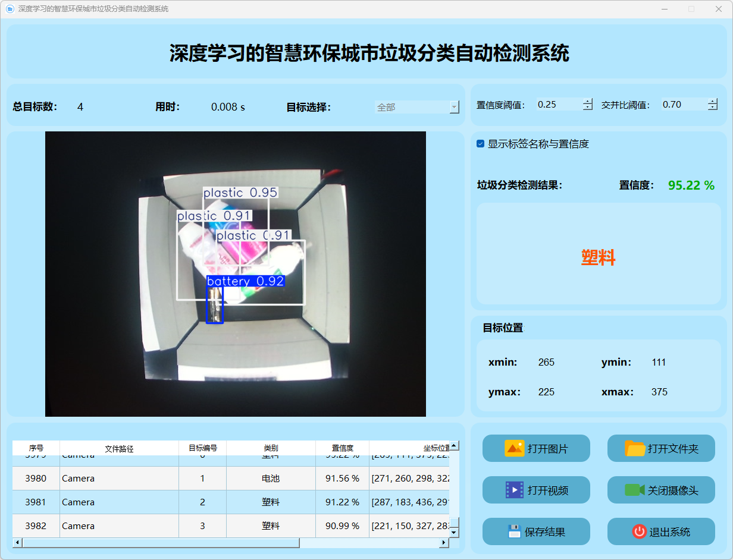Image resolution: width=733 pixels, height=560 pixels.
Task: Uncheck 显示标签名称与置信度 checkbox
Action: (480, 144)
